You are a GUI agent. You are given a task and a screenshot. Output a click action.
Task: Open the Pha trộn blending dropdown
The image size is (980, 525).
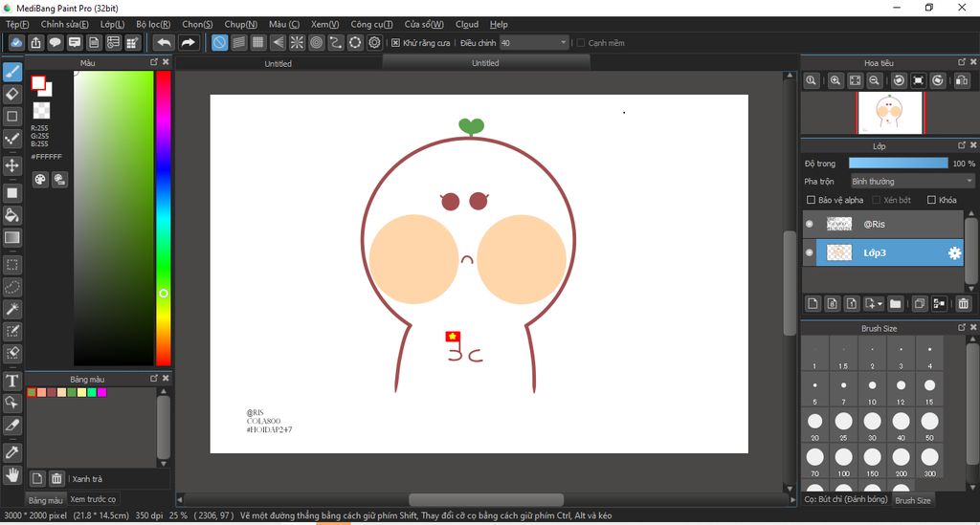[x=912, y=181]
